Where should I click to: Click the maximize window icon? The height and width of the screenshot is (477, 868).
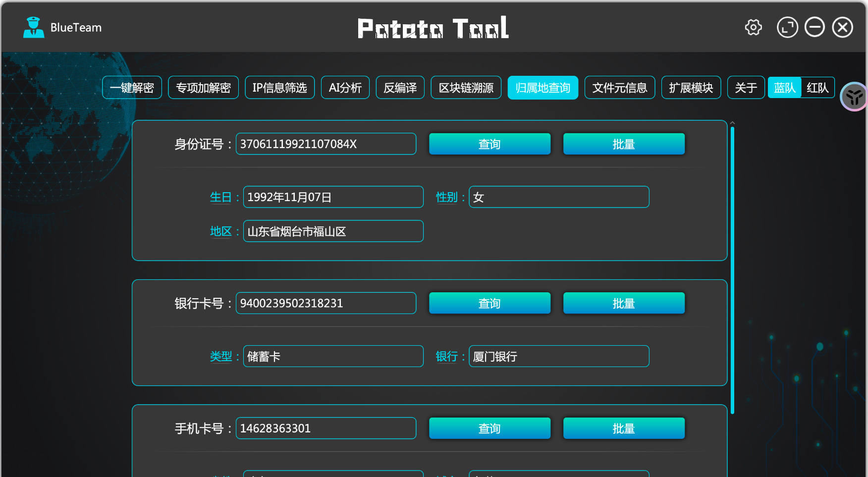[x=787, y=27]
